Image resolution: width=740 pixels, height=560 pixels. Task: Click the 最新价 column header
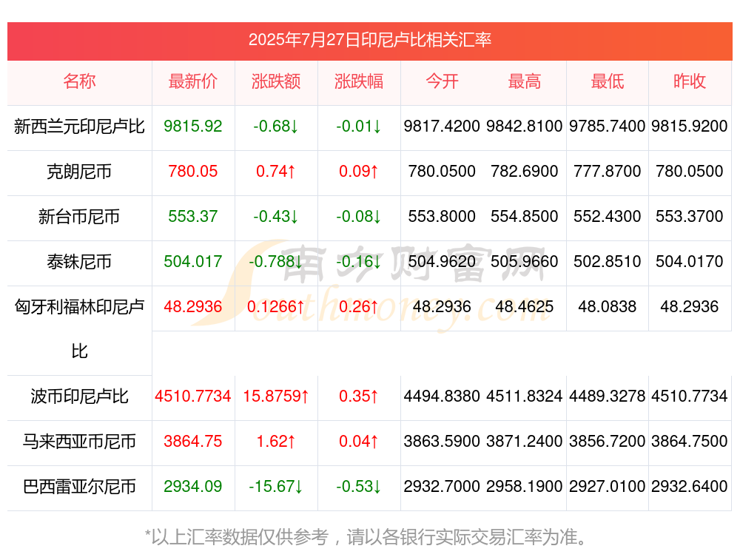(192, 81)
